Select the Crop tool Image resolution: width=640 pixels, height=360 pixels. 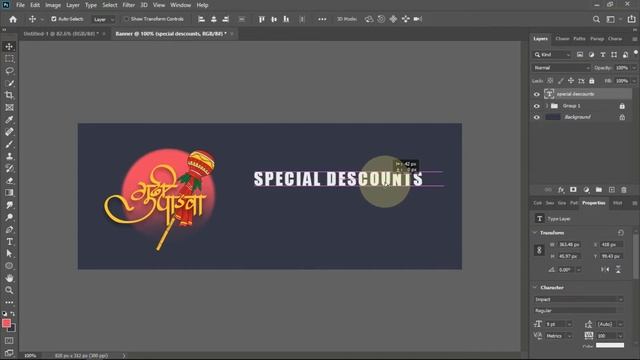(9, 95)
